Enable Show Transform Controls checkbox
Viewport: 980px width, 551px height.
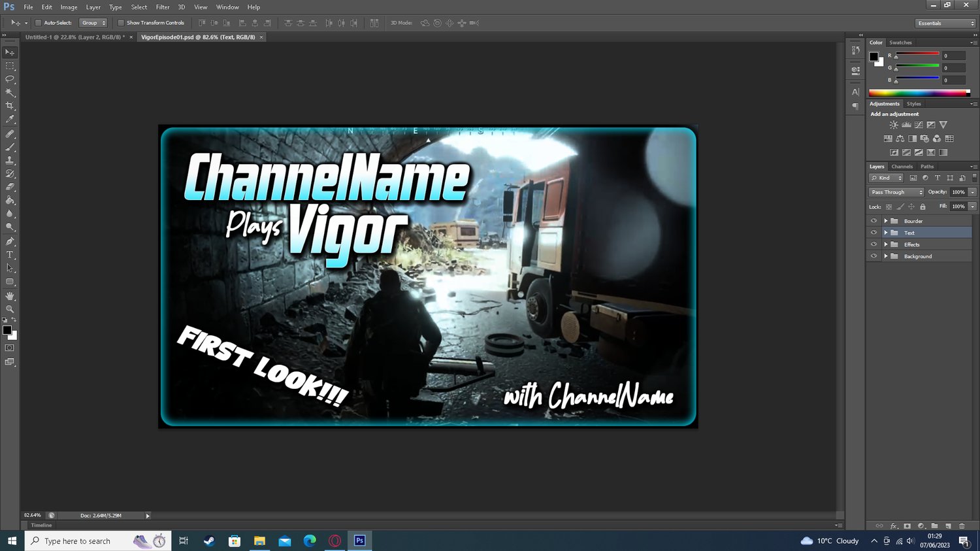[121, 23]
